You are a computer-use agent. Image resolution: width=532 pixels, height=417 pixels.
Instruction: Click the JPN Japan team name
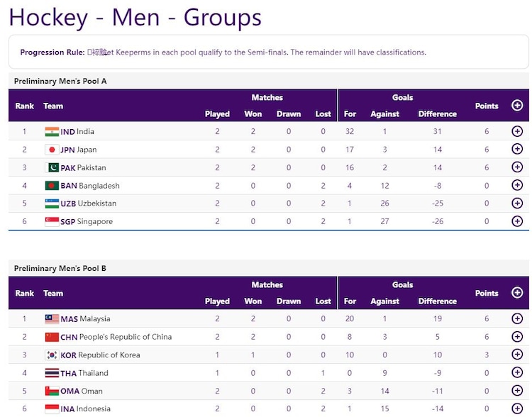coord(79,150)
